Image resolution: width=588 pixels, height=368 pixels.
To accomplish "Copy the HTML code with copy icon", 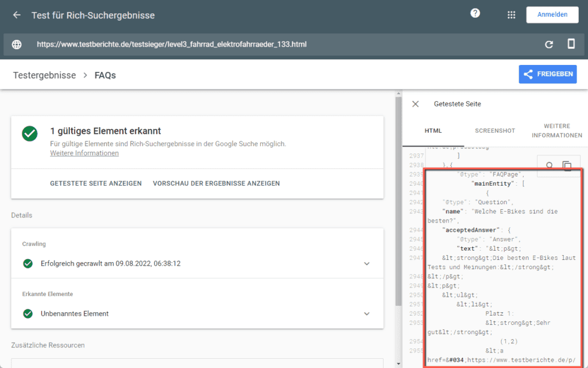I will pyautogui.click(x=567, y=165).
